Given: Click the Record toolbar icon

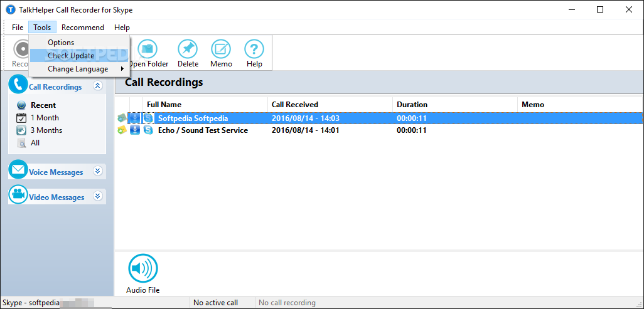Looking at the screenshot, I should (x=21, y=50).
